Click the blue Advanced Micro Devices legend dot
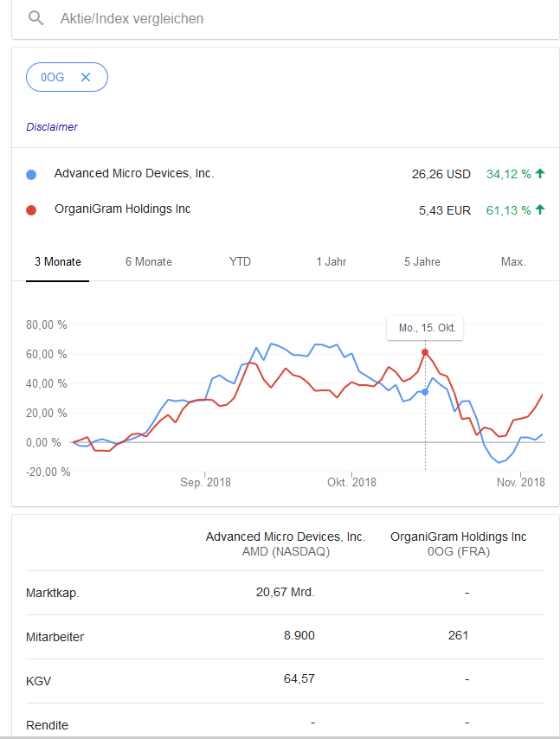The height and width of the screenshot is (739, 560). [x=31, y=175]
